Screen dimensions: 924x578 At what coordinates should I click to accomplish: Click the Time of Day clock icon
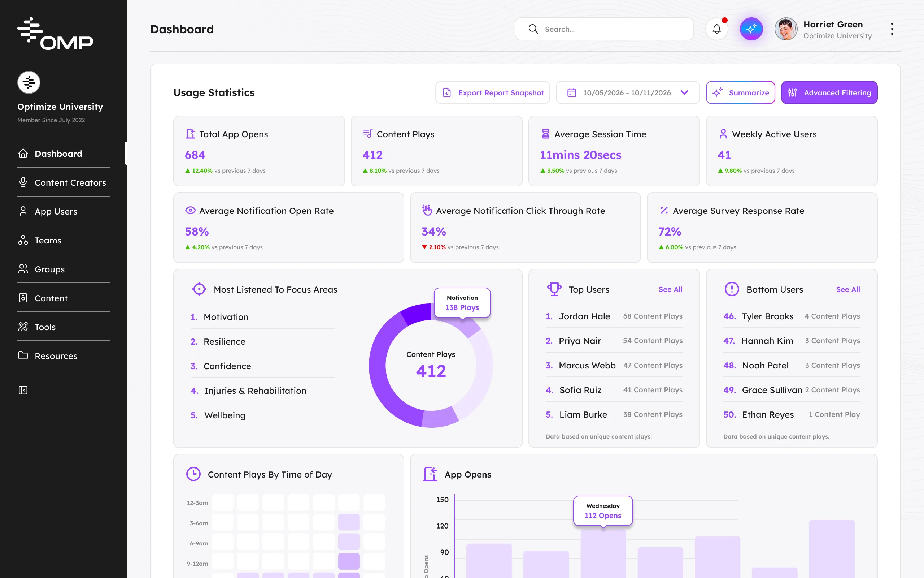click(193, 474)
